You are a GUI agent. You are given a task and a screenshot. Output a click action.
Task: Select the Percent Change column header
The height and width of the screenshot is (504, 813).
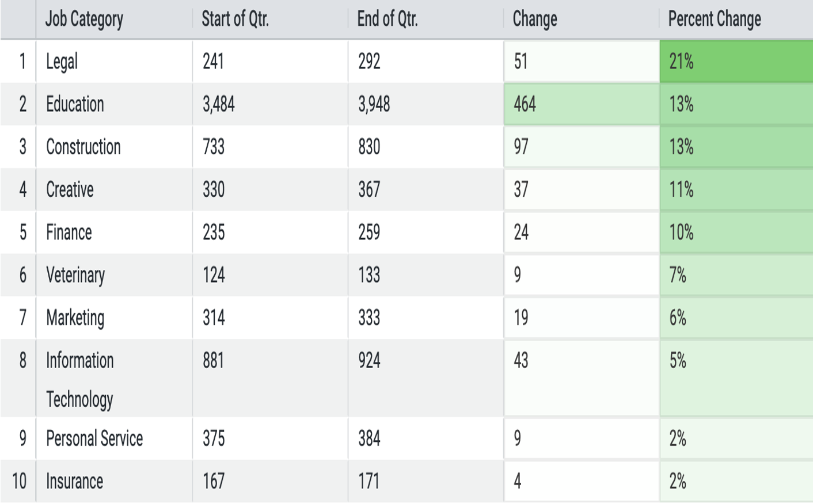point(736,19)
